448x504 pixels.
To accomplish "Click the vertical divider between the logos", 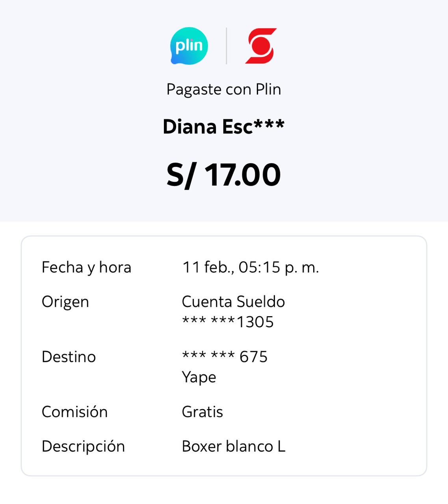I will pos(226,46).
